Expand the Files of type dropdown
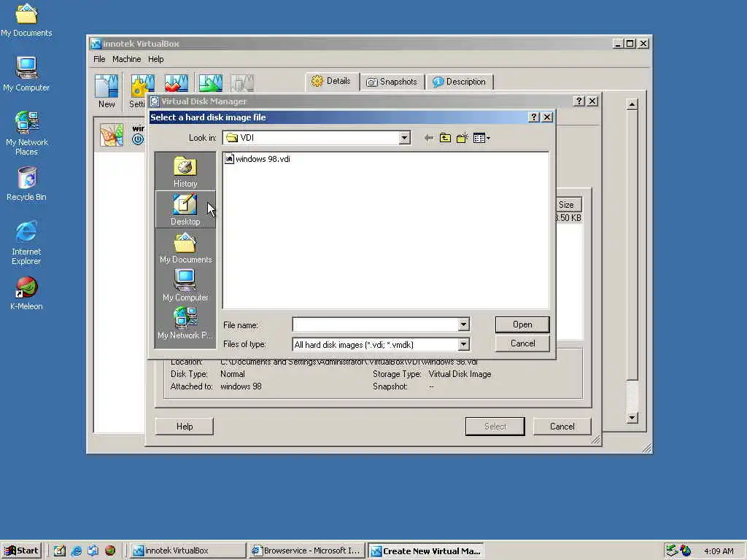The image size is (747, 560). 463,344
